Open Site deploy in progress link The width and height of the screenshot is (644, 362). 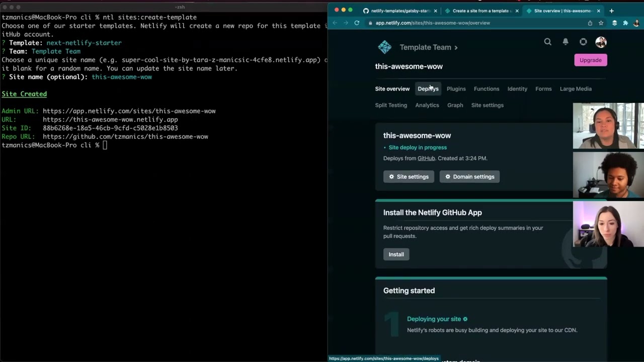(418, 147)
